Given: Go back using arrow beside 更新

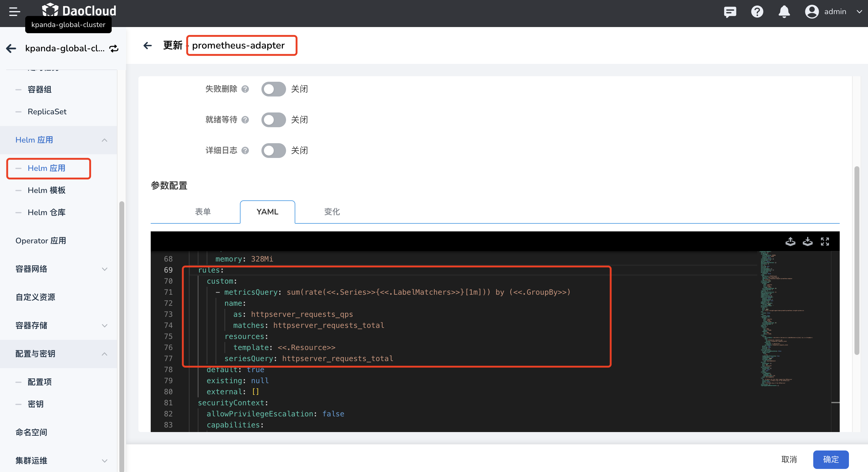Looking at the screenshot, I should point(148,45).
